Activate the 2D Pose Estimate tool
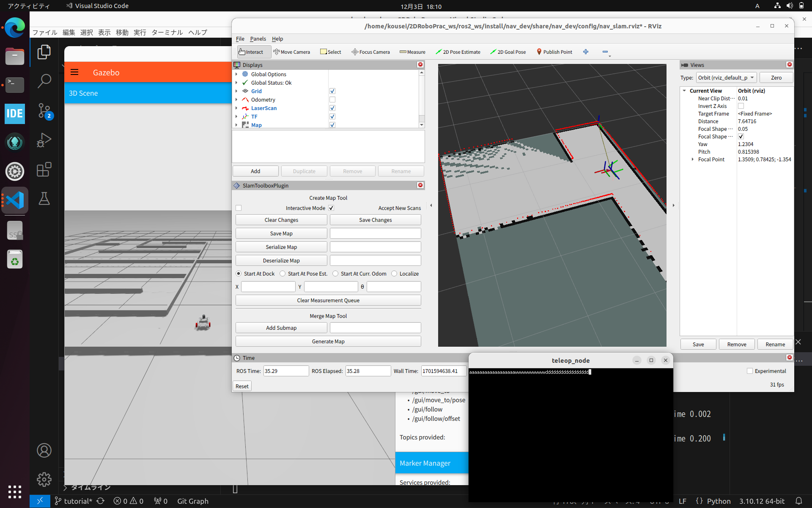This screenshot has width=812, height=508. click(x=458, y=52)
